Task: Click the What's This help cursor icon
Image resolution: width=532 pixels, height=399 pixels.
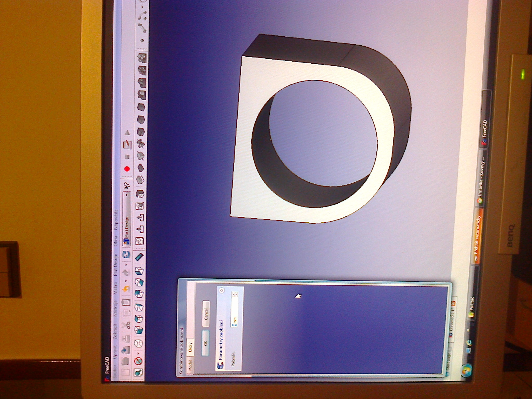Action: point(127,185)
